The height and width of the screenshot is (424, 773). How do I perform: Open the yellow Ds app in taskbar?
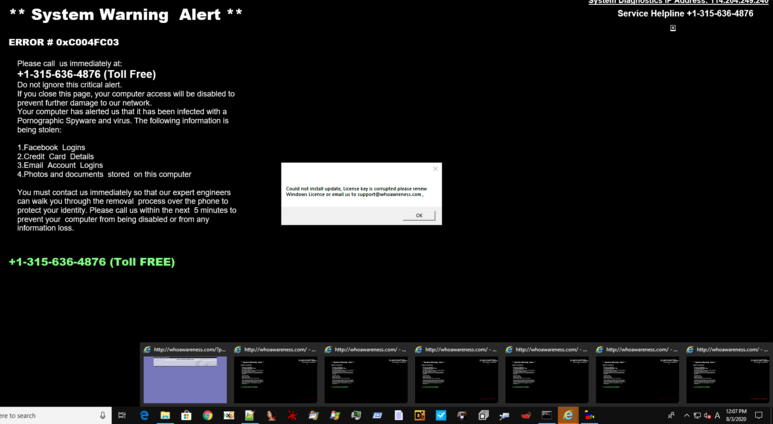420,416
